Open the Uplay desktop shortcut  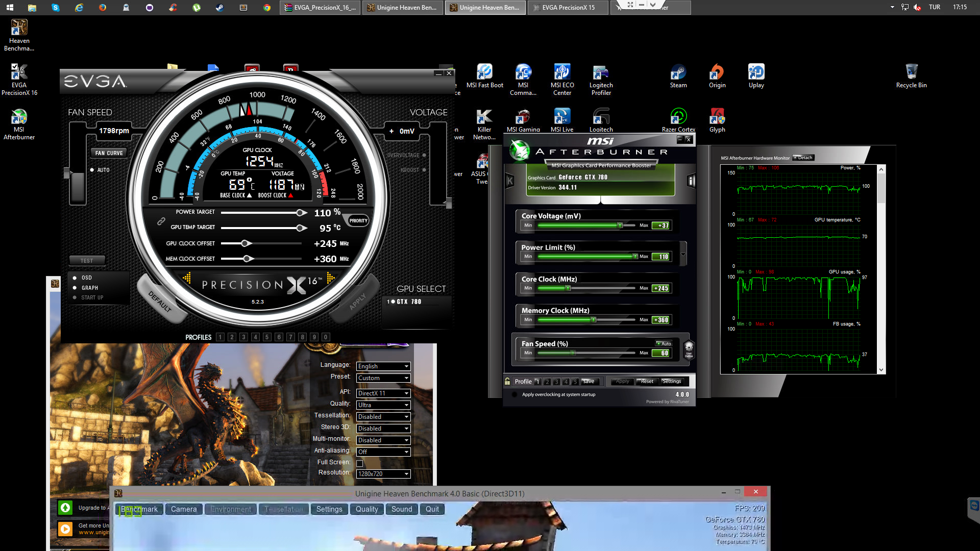point(756,76)
